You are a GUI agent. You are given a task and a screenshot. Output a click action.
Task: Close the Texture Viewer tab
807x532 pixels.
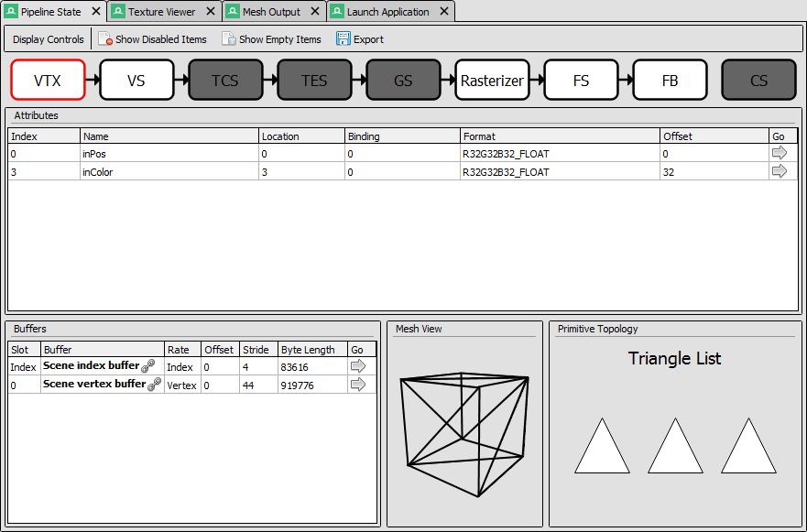coord(211,11)
